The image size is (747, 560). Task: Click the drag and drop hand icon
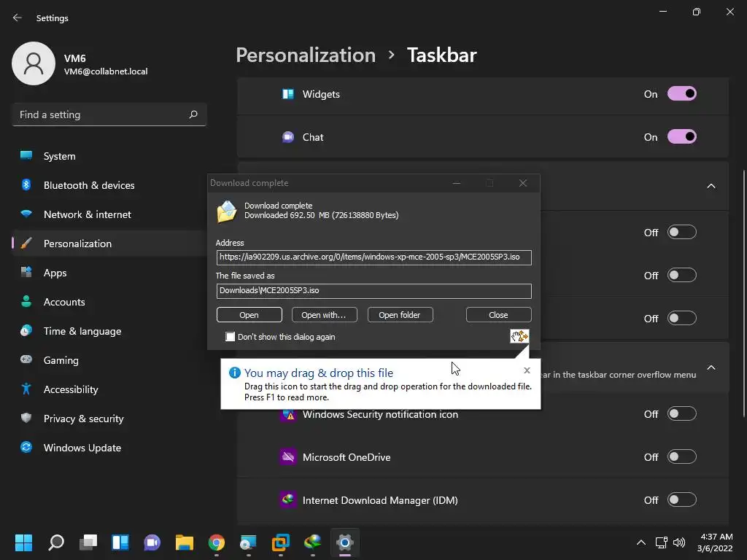tap(519, 336)
